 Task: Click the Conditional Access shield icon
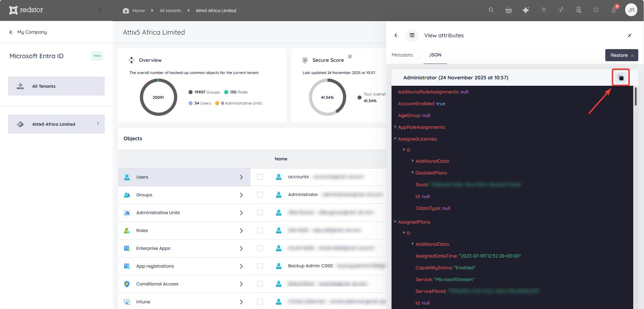pos(127,284)
